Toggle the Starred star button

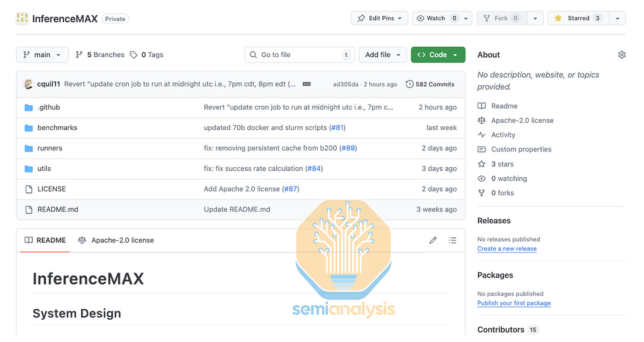pos(578,18)
